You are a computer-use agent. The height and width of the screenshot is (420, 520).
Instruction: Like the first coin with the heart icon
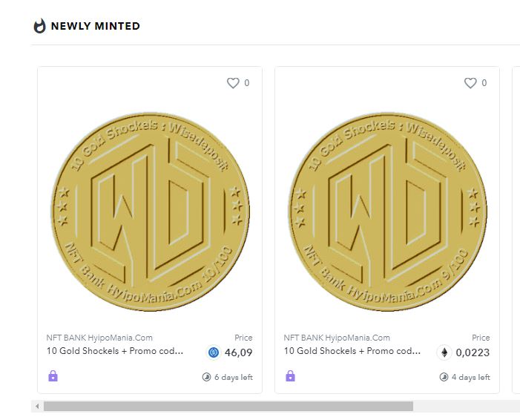tap(233, 83)
